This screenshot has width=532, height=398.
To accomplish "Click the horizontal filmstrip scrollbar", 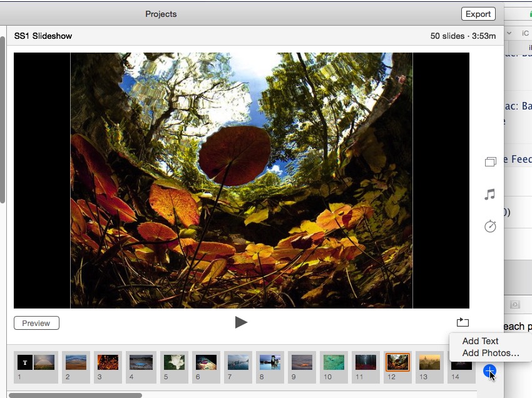I will [x=75, y=395].
